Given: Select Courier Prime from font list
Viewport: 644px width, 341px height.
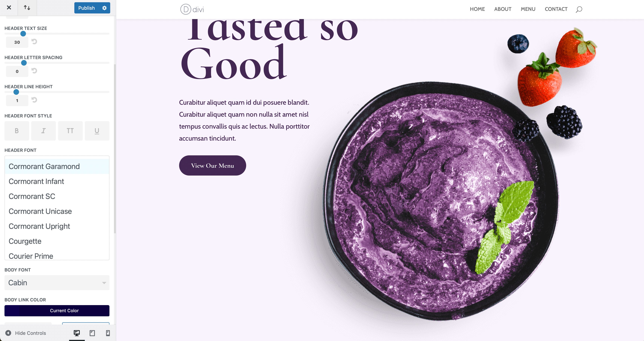Looking at the screenshot, I should (31, 256).
